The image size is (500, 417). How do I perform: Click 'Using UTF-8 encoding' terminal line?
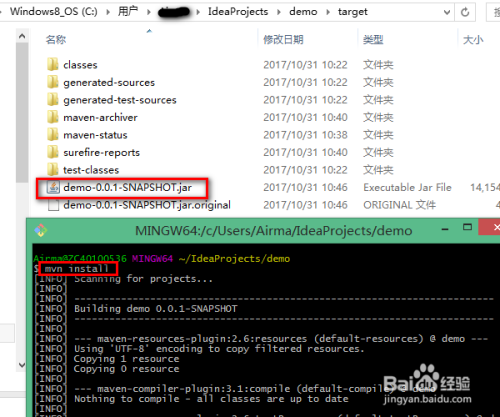coord(219,349)
